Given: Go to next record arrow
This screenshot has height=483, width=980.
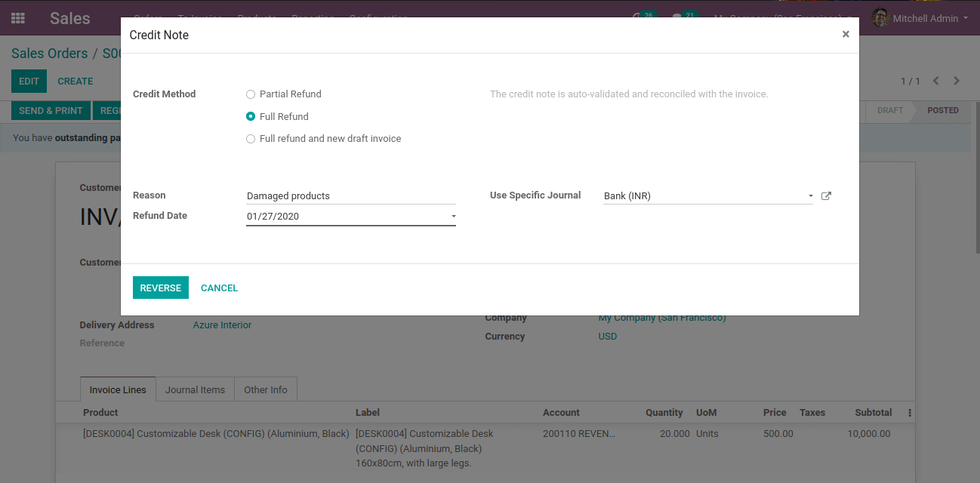Looking at the screenshot, I should (x=957, y=81).
